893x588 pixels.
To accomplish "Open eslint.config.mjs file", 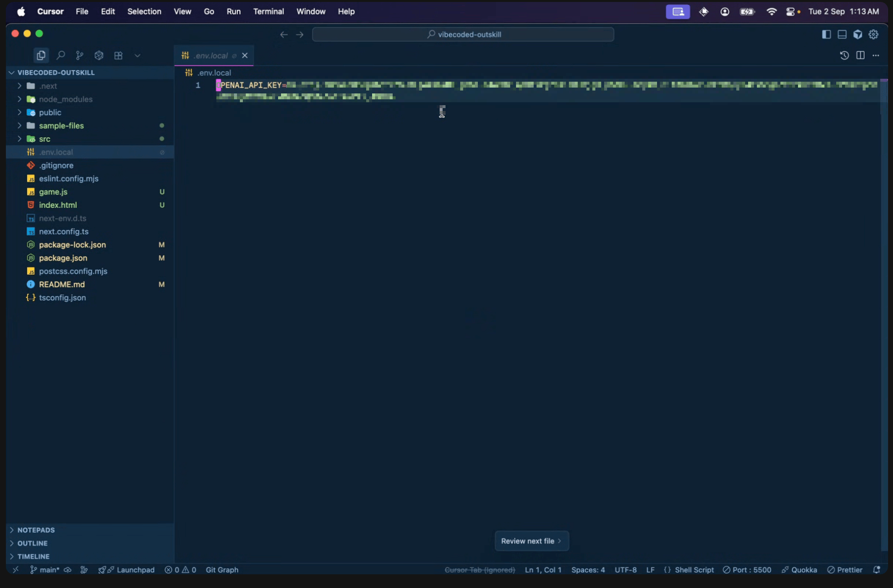I will point(90,178).
